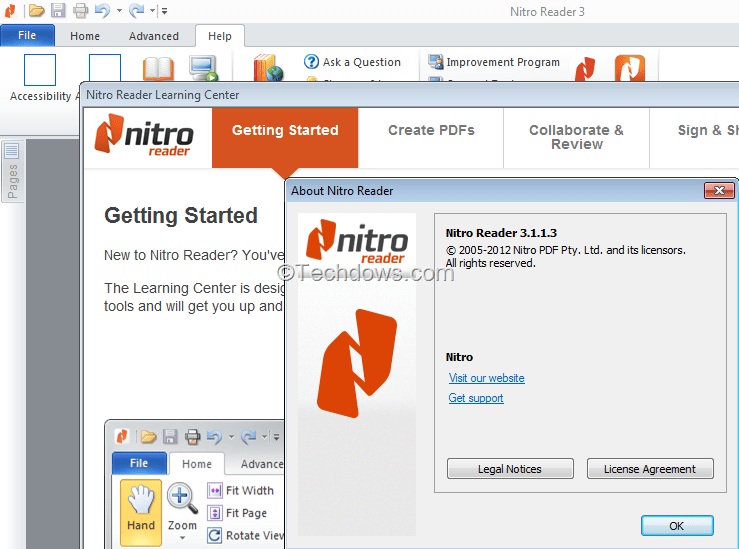Click Improvement Program in Help ribbon

pos(494,62)
